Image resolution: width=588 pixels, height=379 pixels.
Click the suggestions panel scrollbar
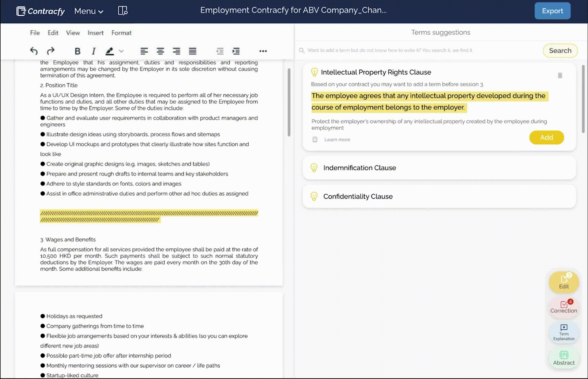coord(583,99)
